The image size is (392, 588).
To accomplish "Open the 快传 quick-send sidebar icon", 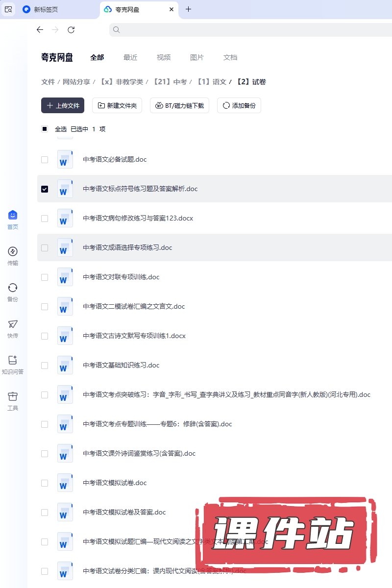I will coord(13,324).
